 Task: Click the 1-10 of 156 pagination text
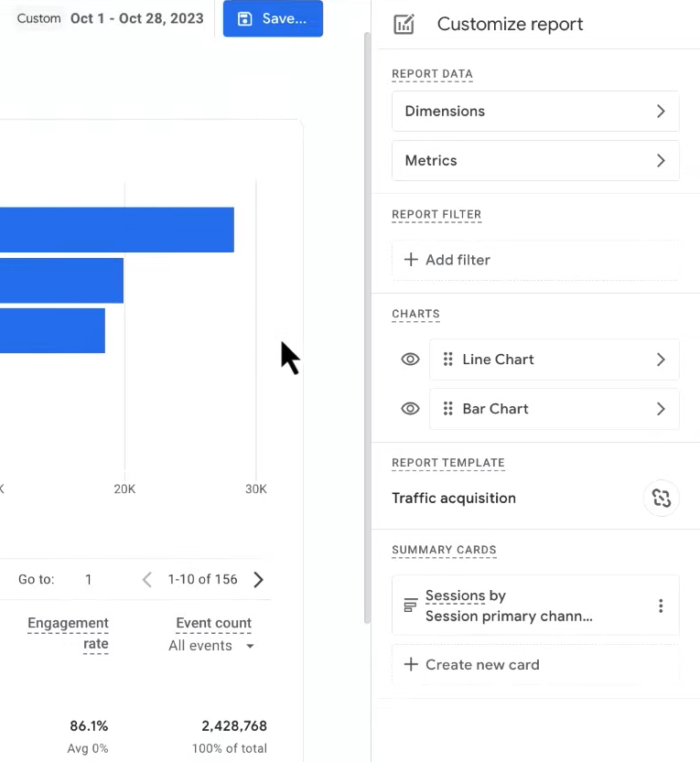[203, 579]
